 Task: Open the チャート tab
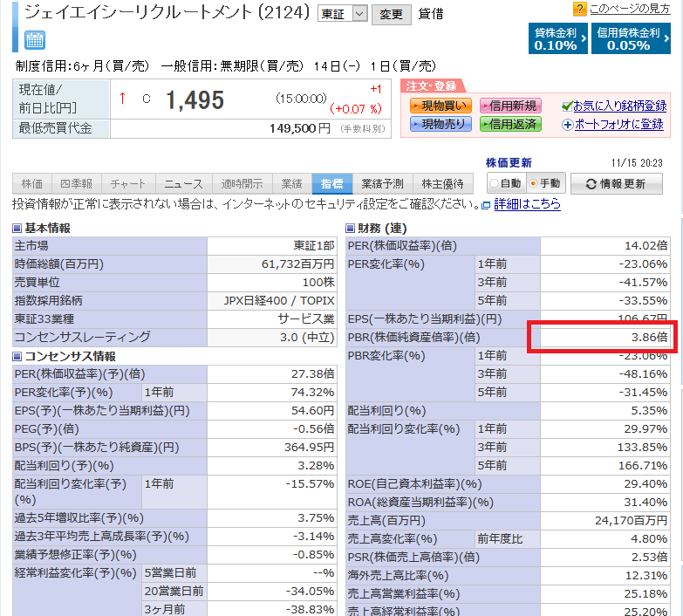[x=128, y=184]
